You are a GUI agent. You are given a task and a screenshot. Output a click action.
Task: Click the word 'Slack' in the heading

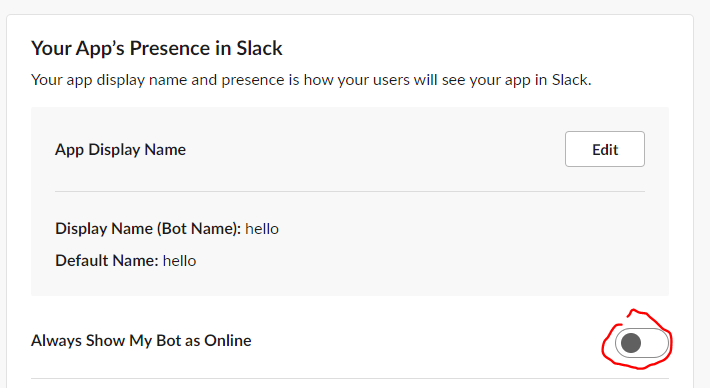259,48
